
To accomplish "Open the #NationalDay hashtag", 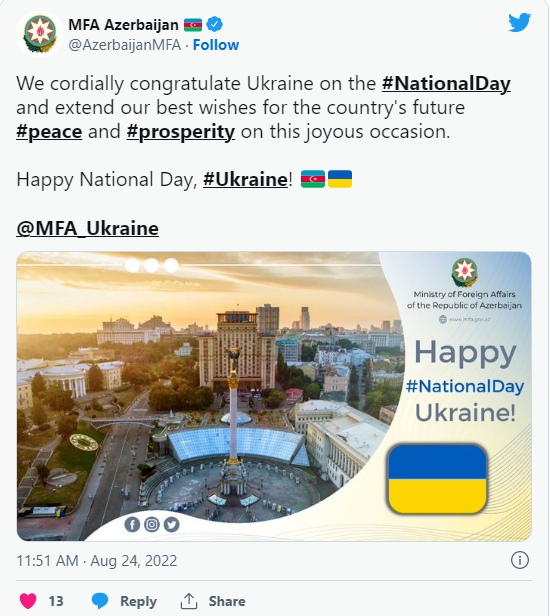I will pyautogui.click(x=446, y=83).
